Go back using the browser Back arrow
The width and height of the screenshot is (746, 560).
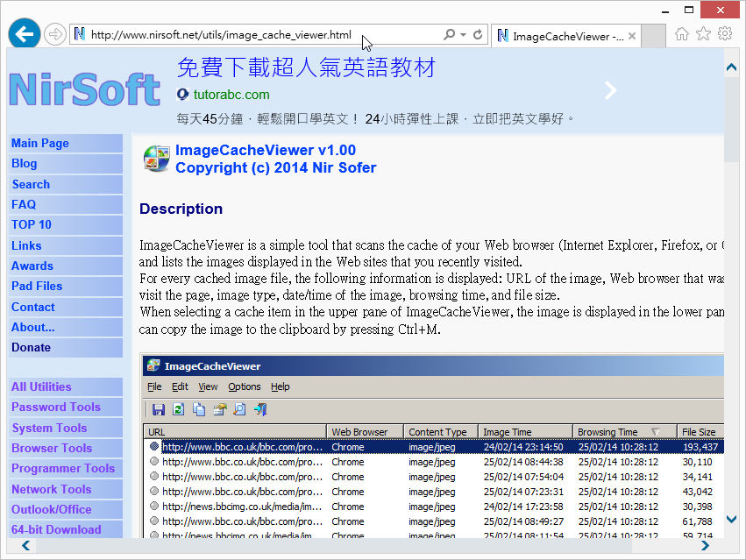tap(25, 34)
